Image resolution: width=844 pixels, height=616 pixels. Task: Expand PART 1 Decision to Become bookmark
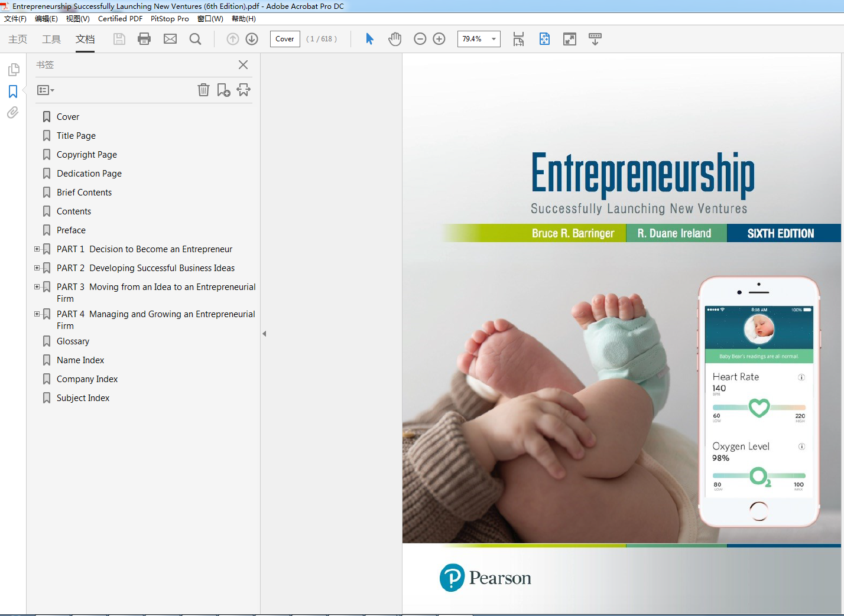37,249
